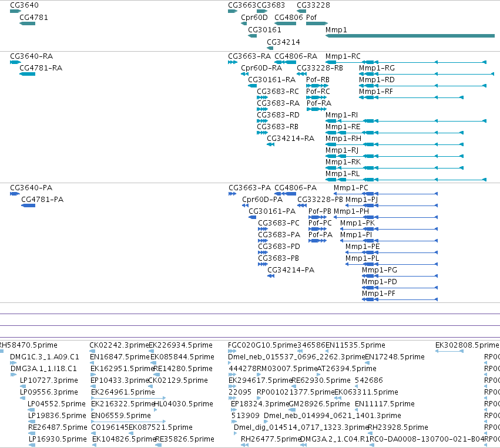Select the CG4806 gene label
The image size is (500, 448).
(x=288, y=18)
